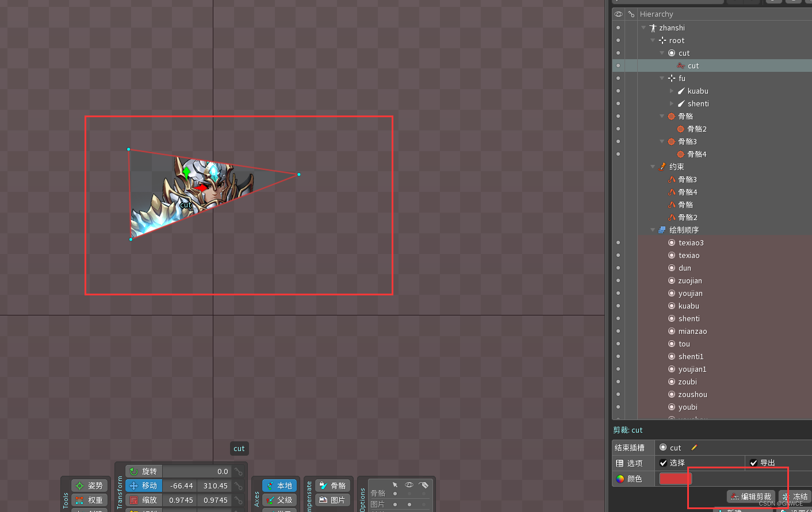The image size is (812, 512).
Task: Select the zoushou slot in draw order
Action: pyautogui.click(x=692, y=394)
